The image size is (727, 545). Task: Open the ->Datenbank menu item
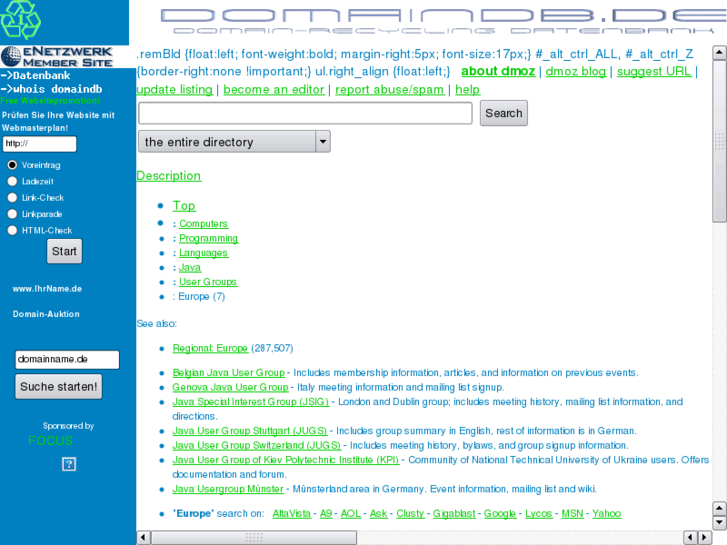(35, 76)
